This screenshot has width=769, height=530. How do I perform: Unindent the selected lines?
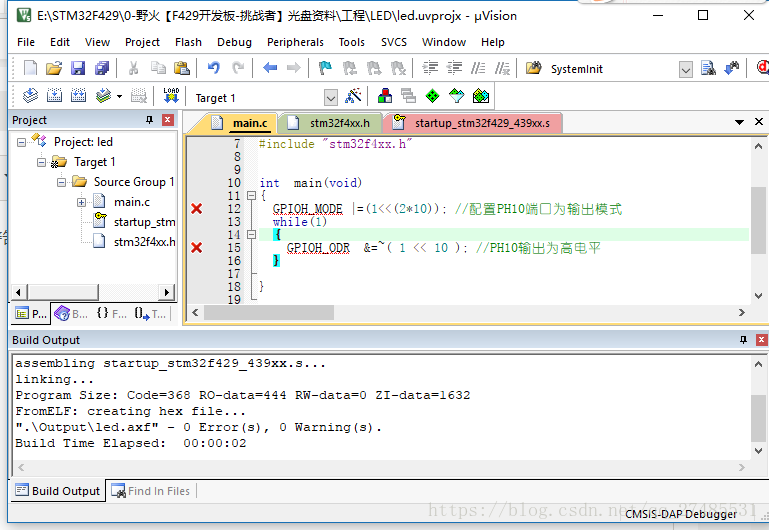tap(455, 68)
